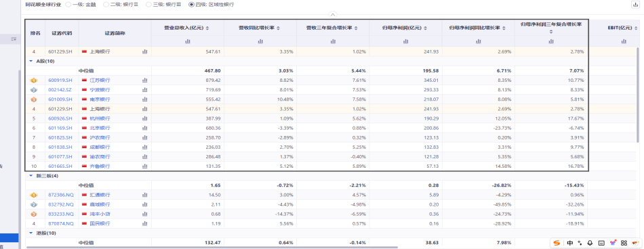The width and height of the screenshot is (644, 249).
Task: Click the chart icon in 齐鲁银行 row
Action: 144,166
